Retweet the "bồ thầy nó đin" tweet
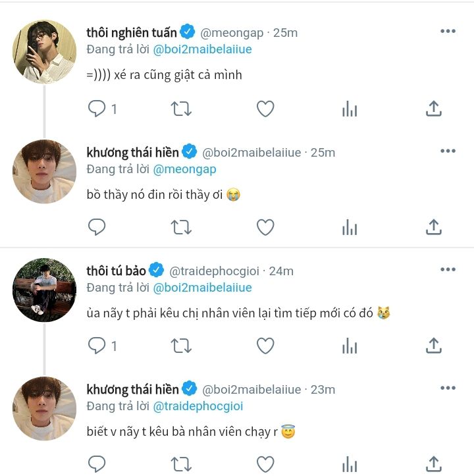Screen dimensions: 474x476 pos(181,227)
